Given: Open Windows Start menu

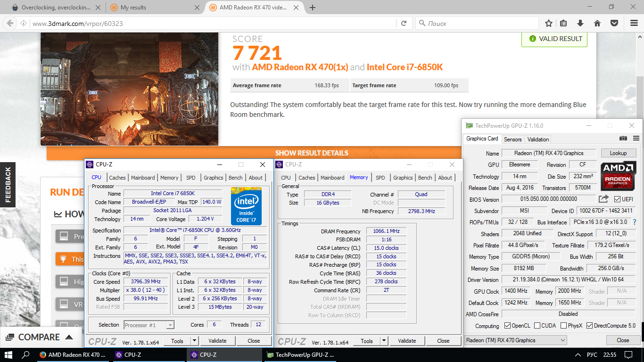Looking at the screenshot, I should (x=8, y=355).
